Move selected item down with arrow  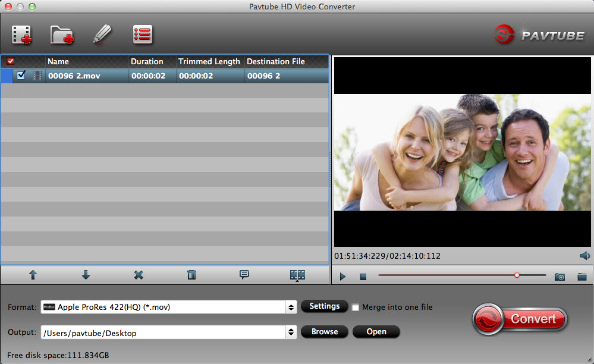86,275
